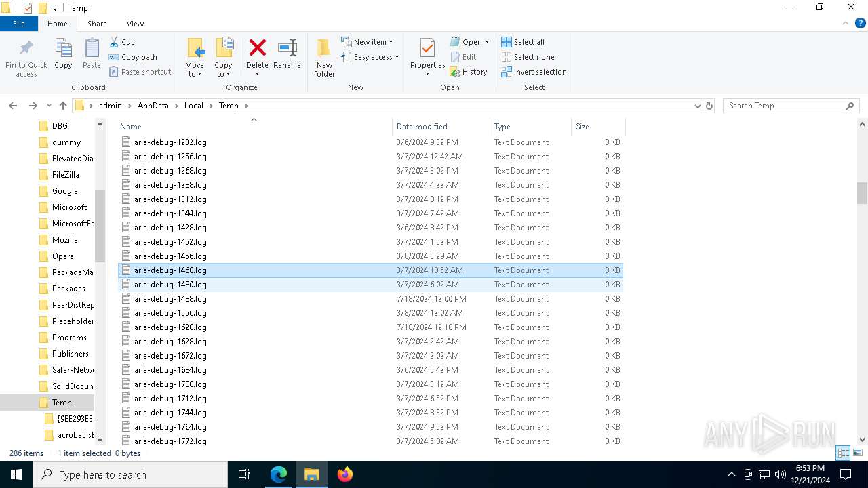
Task: Select Google folder in navigation pane
Action: pos(64,191)
